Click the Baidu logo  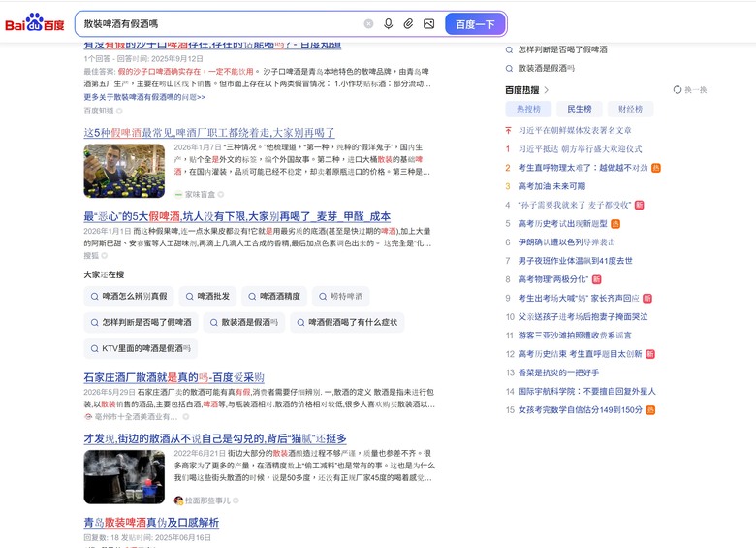pyautogui.click(x=34, y=22)
